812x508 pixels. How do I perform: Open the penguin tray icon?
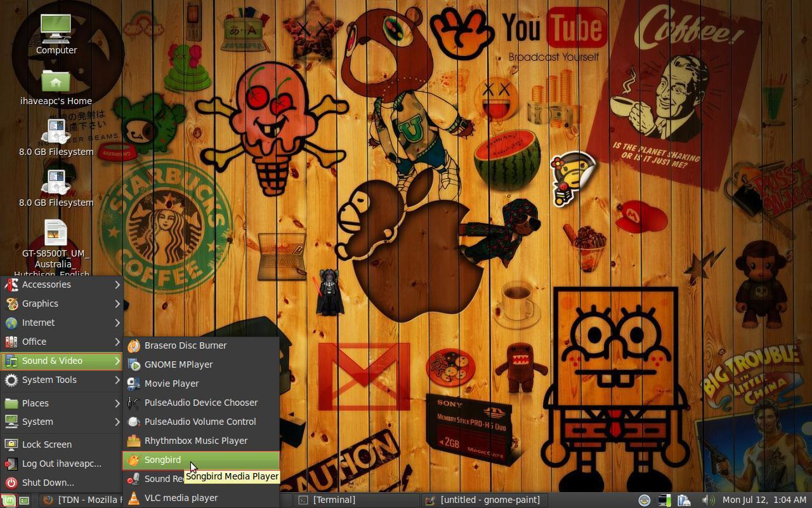click(x=644, y=500)
